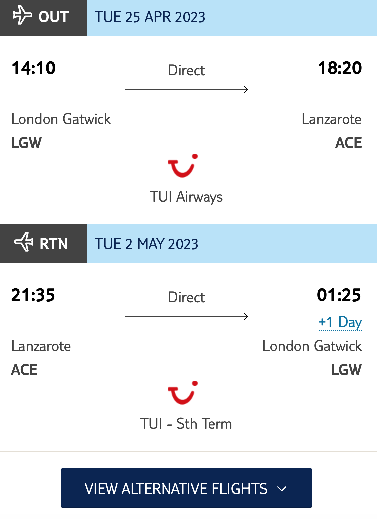Click the 14:10 departure time
377x519 pixels.
[x=33, y=68]
